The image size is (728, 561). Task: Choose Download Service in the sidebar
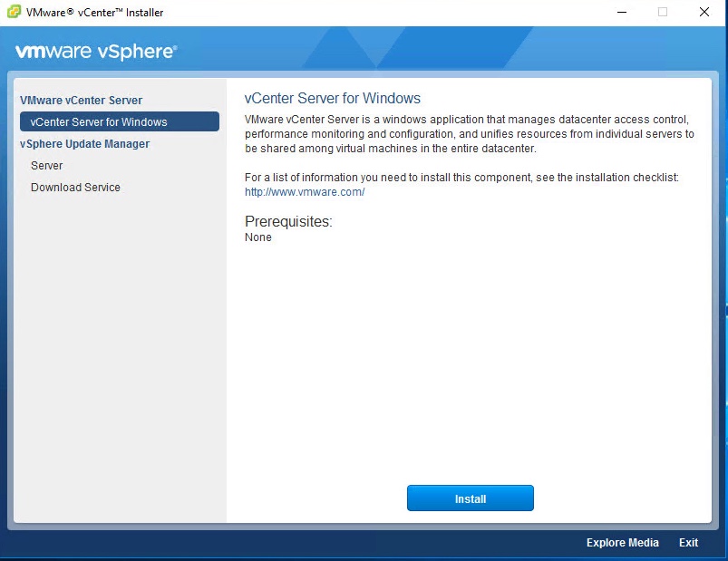[x=75, y=188]
